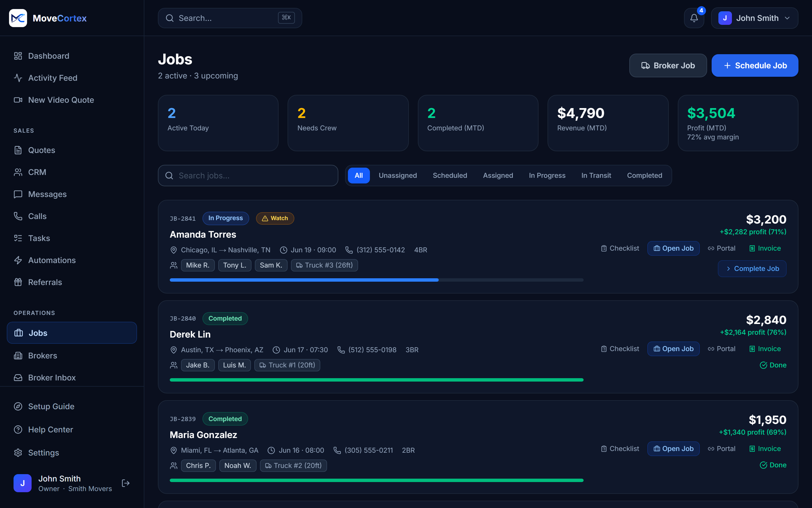Click crew icon on Maria Gonzalez job

[173, 466]
